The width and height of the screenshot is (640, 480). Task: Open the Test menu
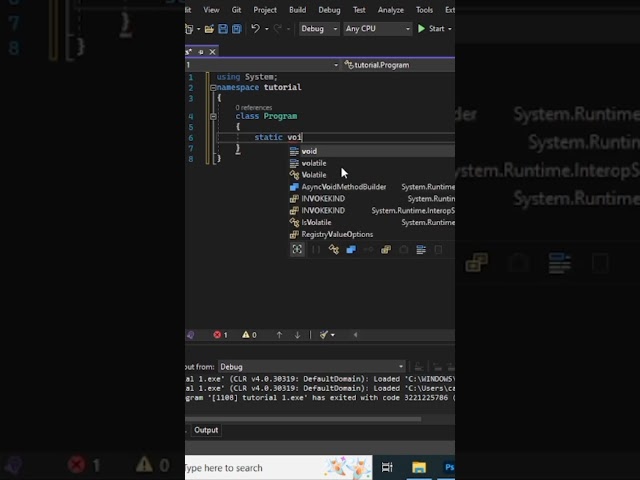click(359, 10)
